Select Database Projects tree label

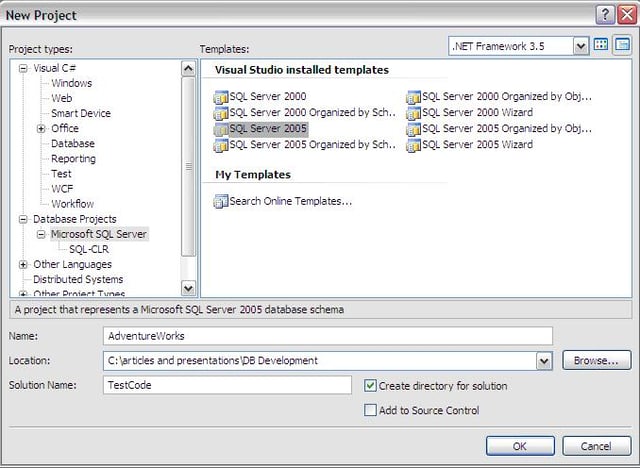(75, 219)
